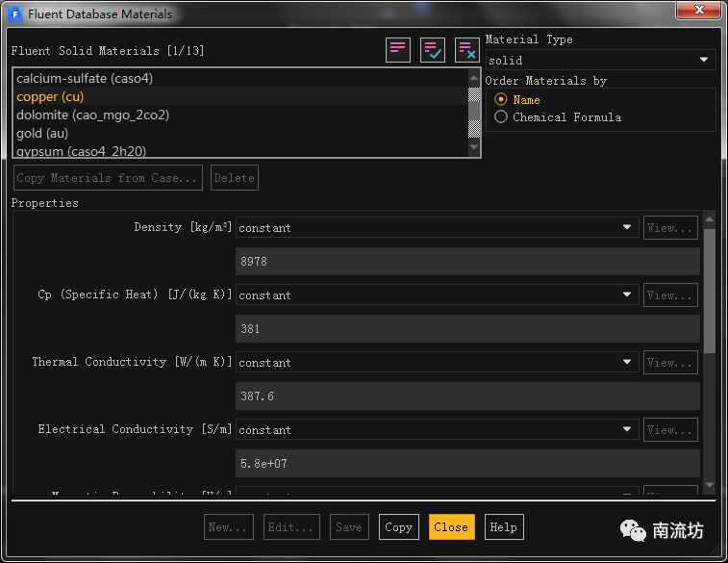The image size is (728, 563).
Task: Click the Edit... button
Action: coord(291,526)
